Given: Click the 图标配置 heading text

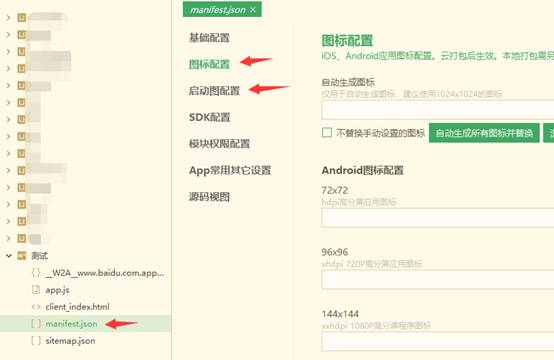Looking at the screenshot, I should (347, 40).
